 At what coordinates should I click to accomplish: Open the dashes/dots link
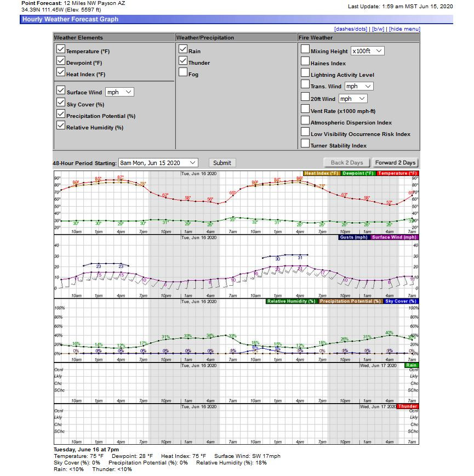(x=351, y=29)
